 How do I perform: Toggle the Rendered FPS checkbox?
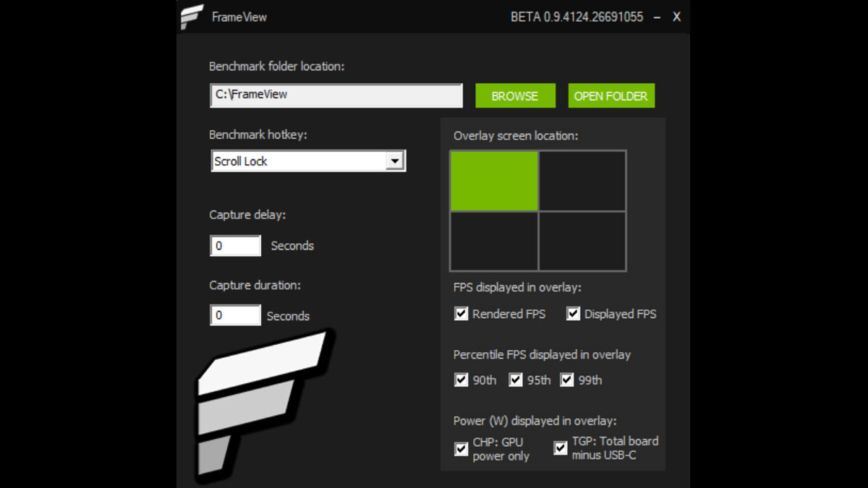461,314
